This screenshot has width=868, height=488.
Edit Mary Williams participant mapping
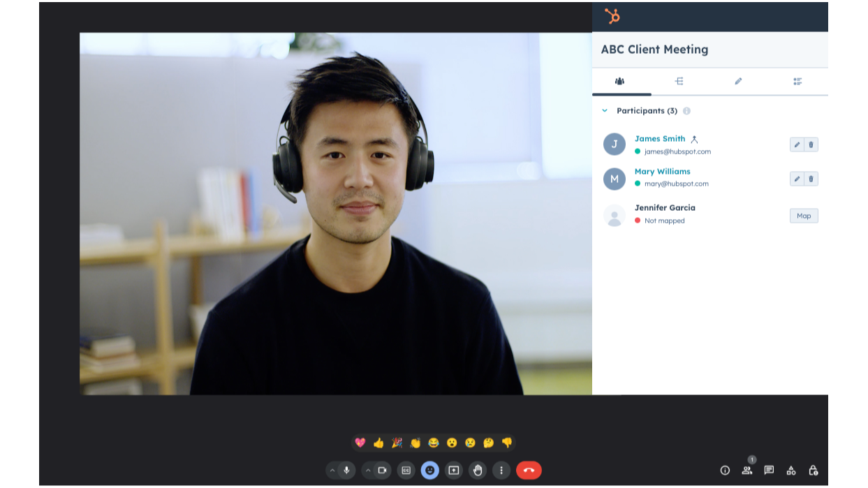(x=797, y=179)
